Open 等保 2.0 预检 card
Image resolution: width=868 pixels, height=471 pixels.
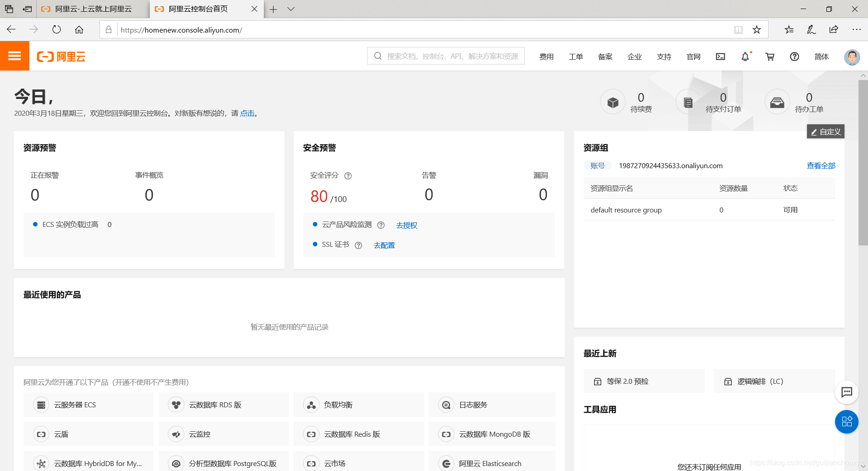[x=644, y=381]
